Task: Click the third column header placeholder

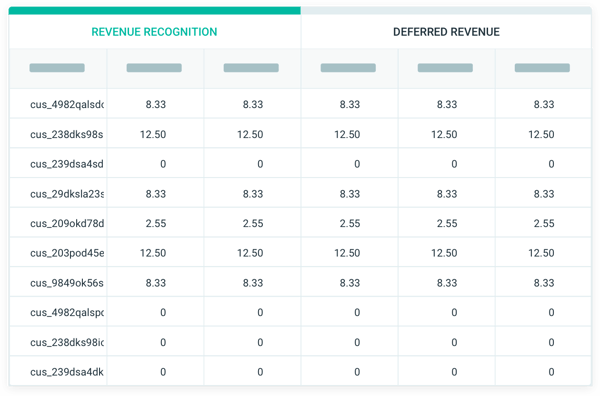Action: point(251,68)
